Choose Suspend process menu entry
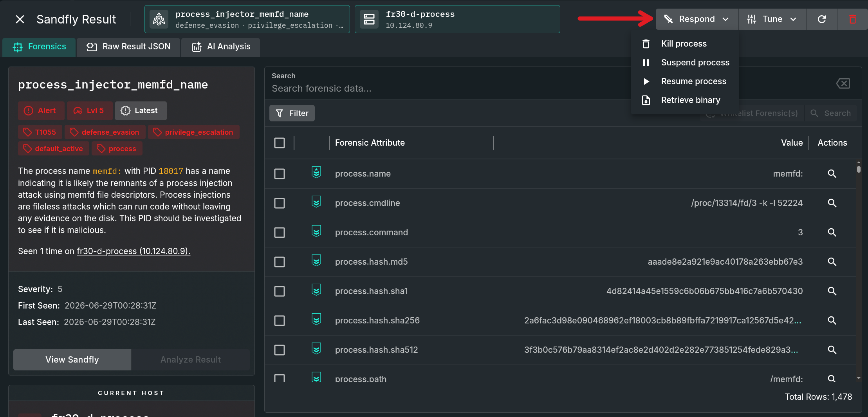 tap(685, 63)
